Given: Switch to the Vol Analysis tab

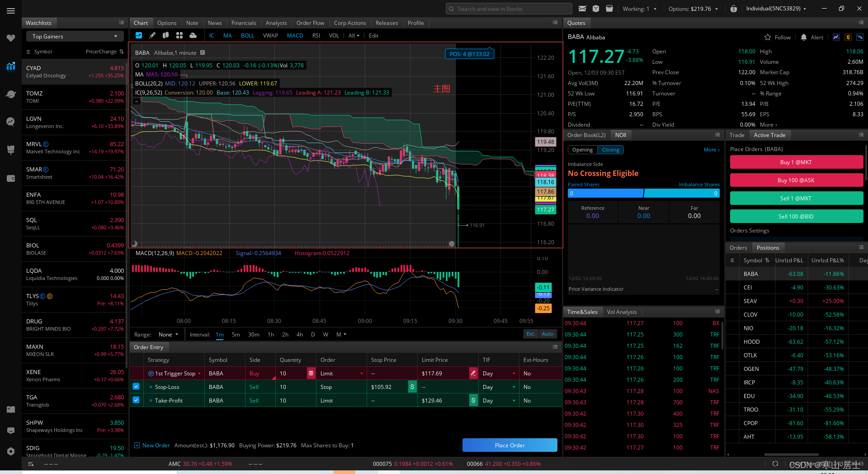Looking at the screenshot, I should [x=622, y=312].
